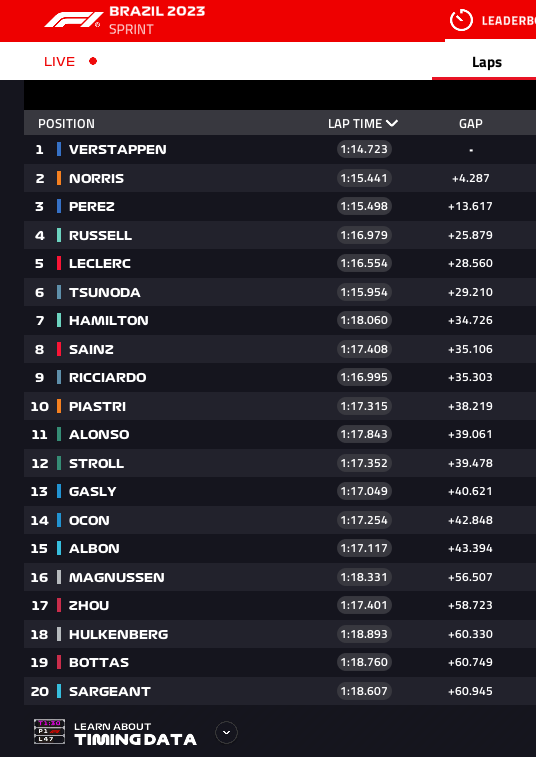
Task: Open Learn About Timing Data link
Action: click(x=135, y=733)
